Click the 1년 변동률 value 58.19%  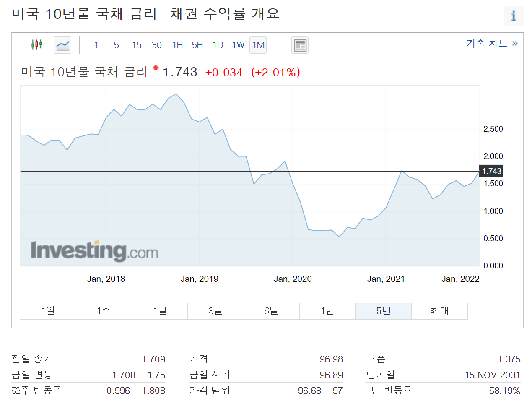pos(505,391)
